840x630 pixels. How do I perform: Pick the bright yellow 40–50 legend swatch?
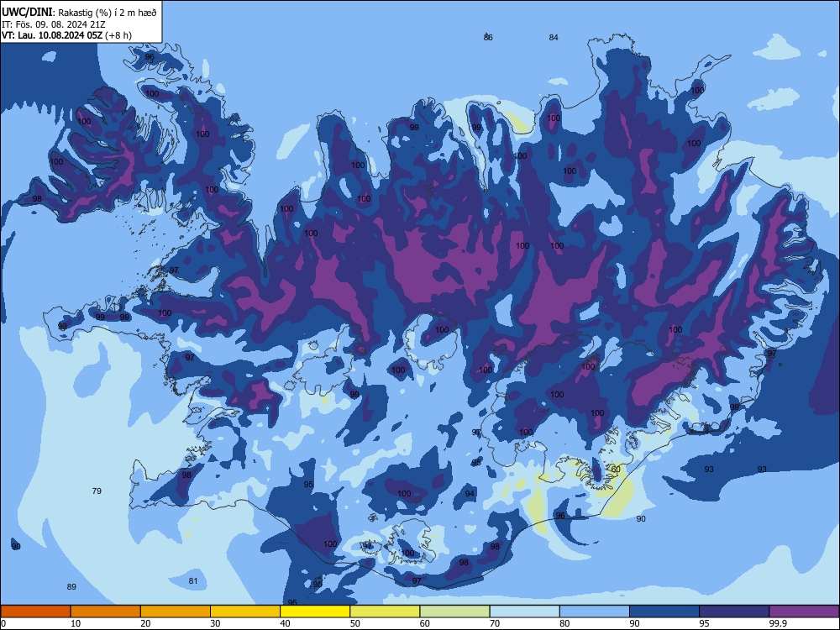tap(315, 612)
